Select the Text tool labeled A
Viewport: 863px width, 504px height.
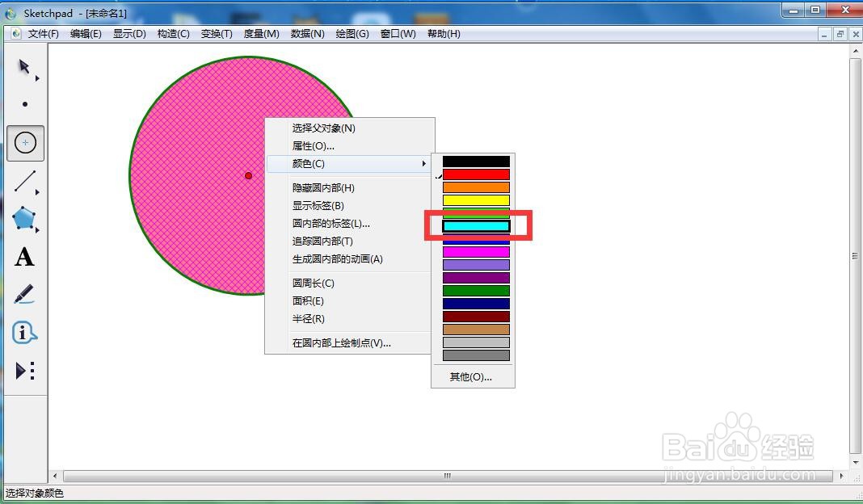pos(24,257)
